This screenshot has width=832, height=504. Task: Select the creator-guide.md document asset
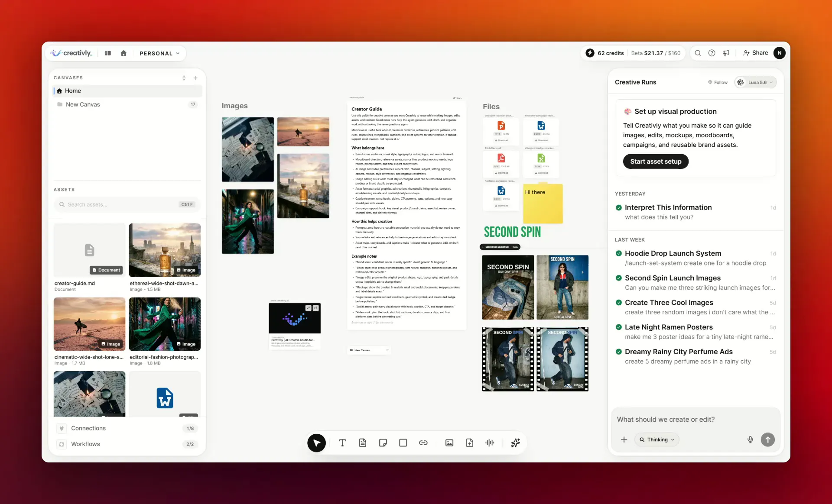tap(89, 258)
